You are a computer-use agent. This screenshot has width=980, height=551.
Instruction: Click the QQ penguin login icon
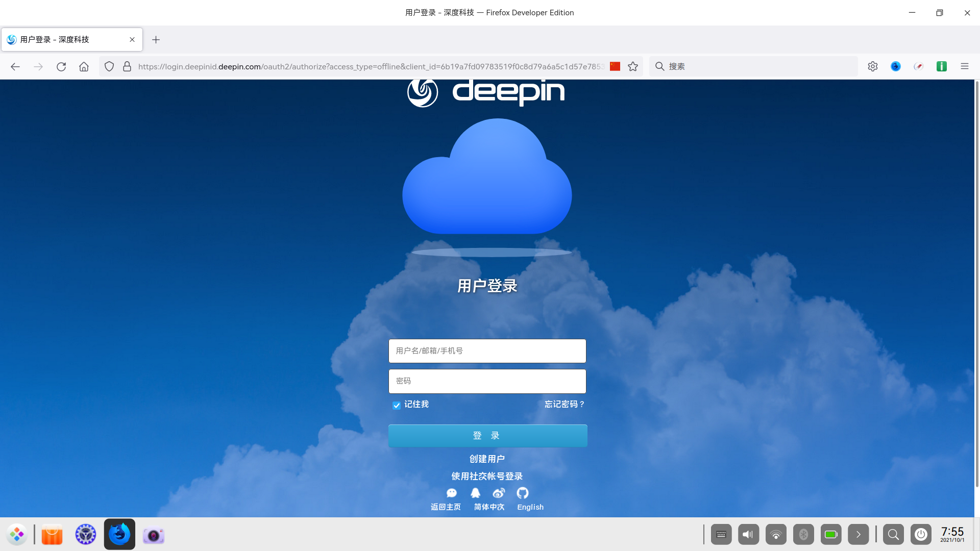pyautogui.click(x=475, y=493)
